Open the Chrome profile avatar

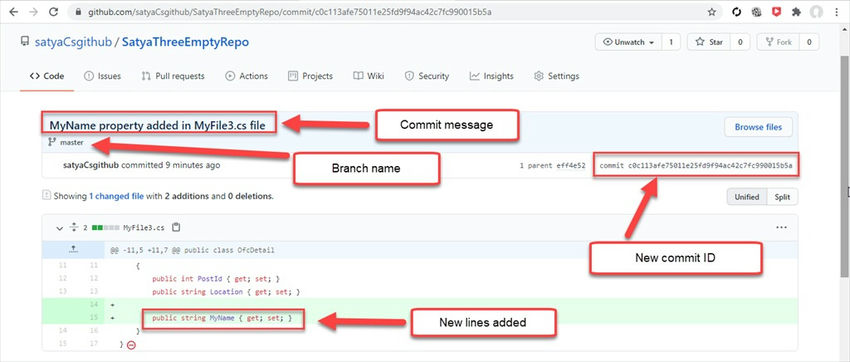[x=816, y=12]
